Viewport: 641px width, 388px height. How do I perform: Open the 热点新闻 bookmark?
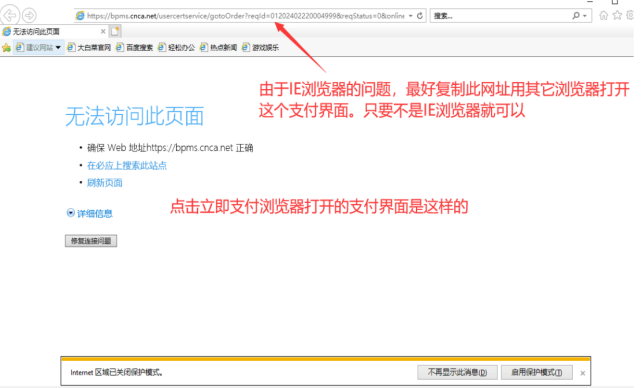tap(218, 48)
